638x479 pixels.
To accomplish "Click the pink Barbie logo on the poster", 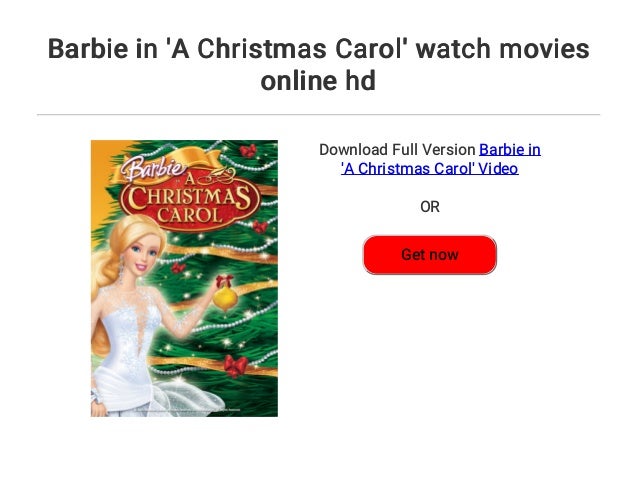I will 154,168.
